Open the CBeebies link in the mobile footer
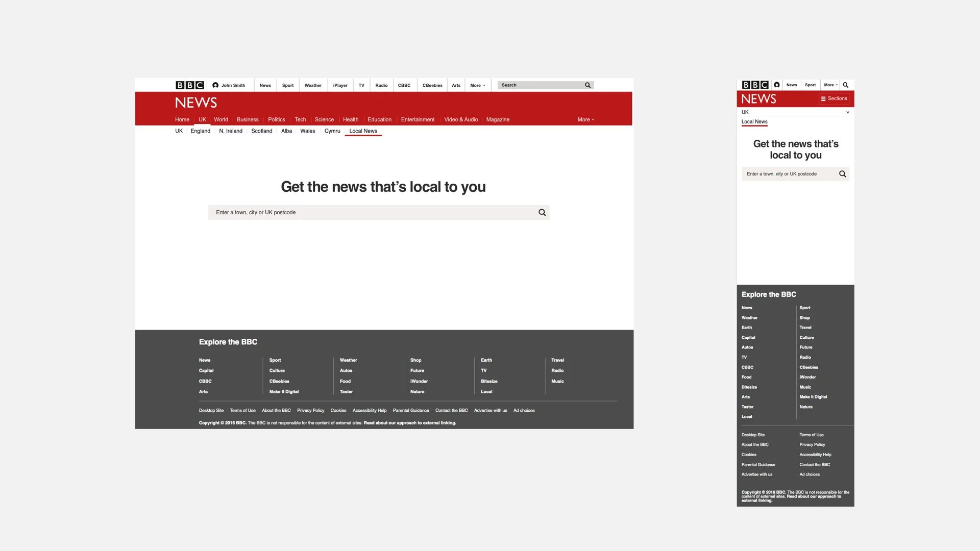Image resolution: width=980 pixels, height=551 pixels. [809, 367]
